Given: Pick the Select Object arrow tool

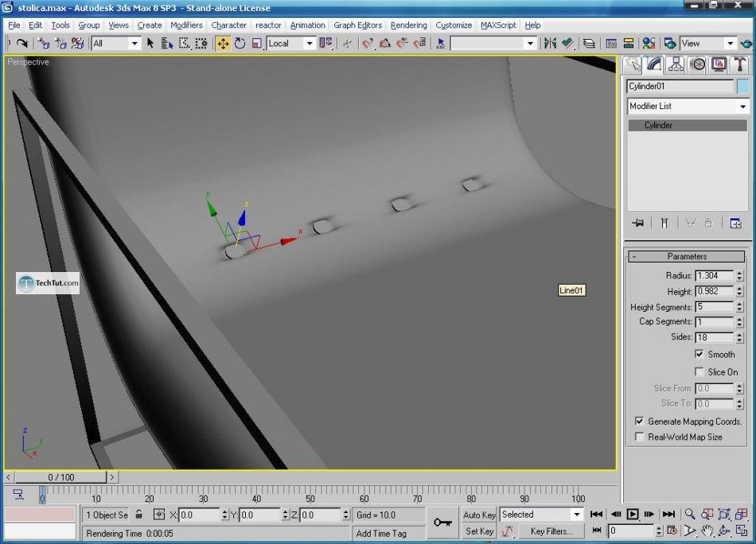Looking at the screenshot, I should 150,44.
